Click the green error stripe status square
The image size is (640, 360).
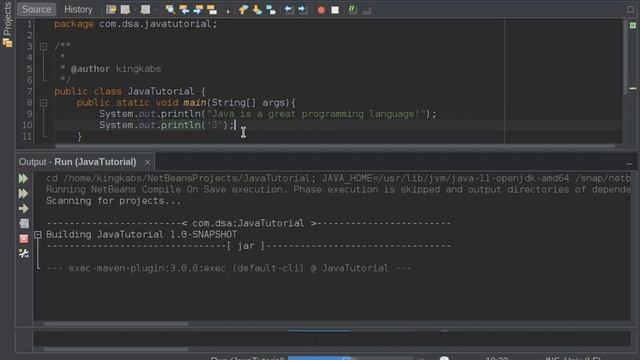633,25
